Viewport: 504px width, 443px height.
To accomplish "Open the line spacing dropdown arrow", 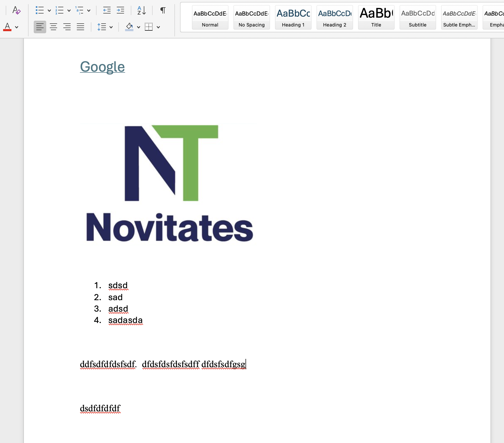I will coord(111,27).
